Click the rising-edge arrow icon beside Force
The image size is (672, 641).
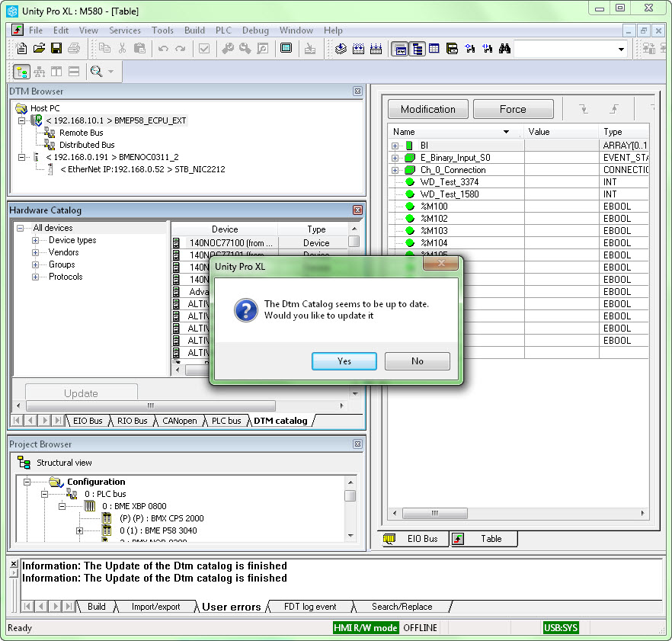pos(614,109)
